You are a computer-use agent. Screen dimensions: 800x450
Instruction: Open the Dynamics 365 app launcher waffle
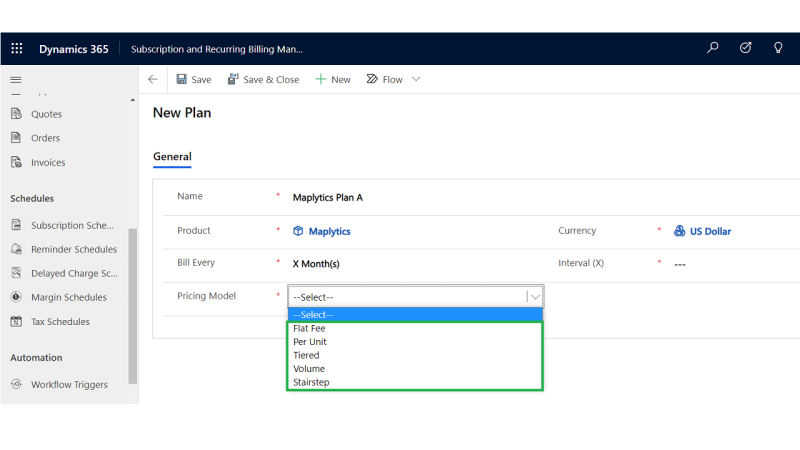coord(17,48)
